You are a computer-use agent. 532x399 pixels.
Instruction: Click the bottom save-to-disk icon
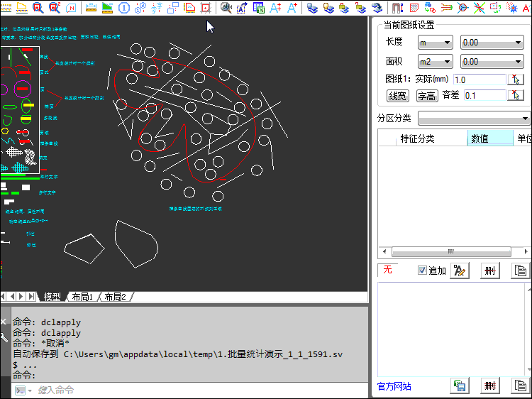460,386
